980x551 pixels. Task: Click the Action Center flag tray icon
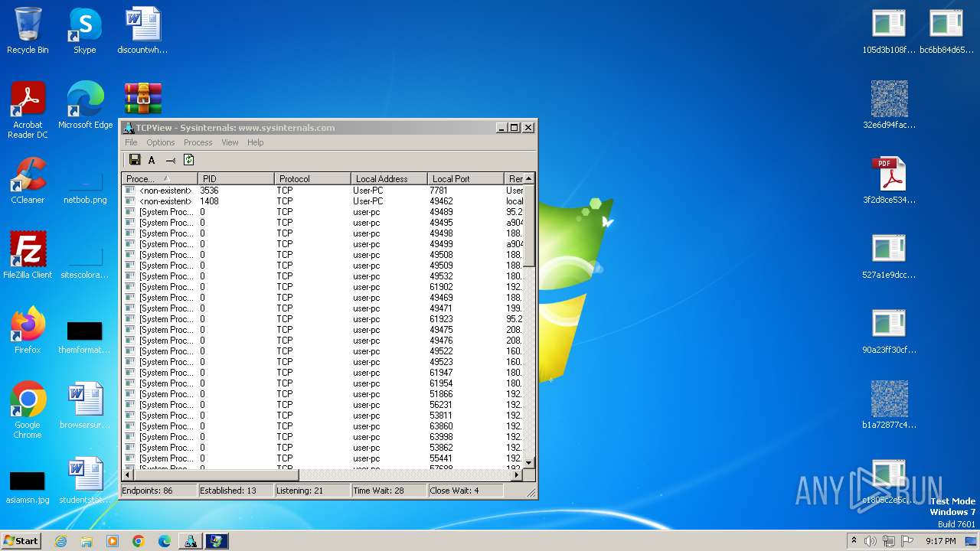(x=907, y=541)
